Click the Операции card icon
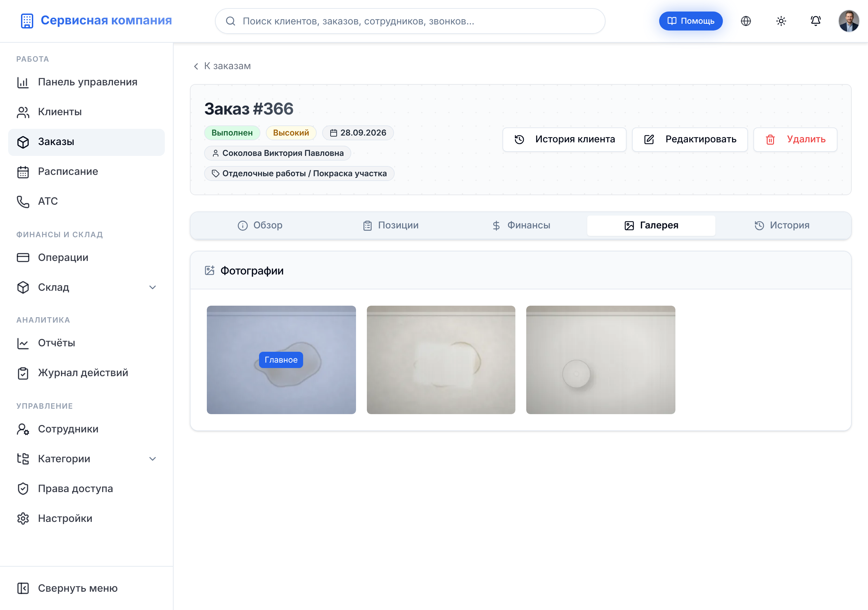868x610 pixels. tap(23, 258)
